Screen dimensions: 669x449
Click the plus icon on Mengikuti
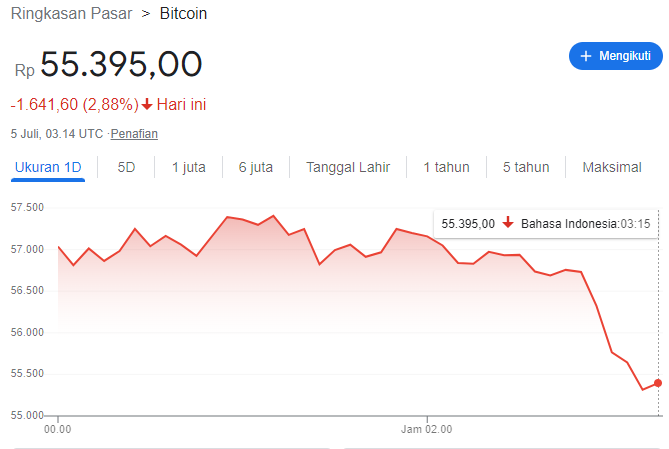(586, 56)
